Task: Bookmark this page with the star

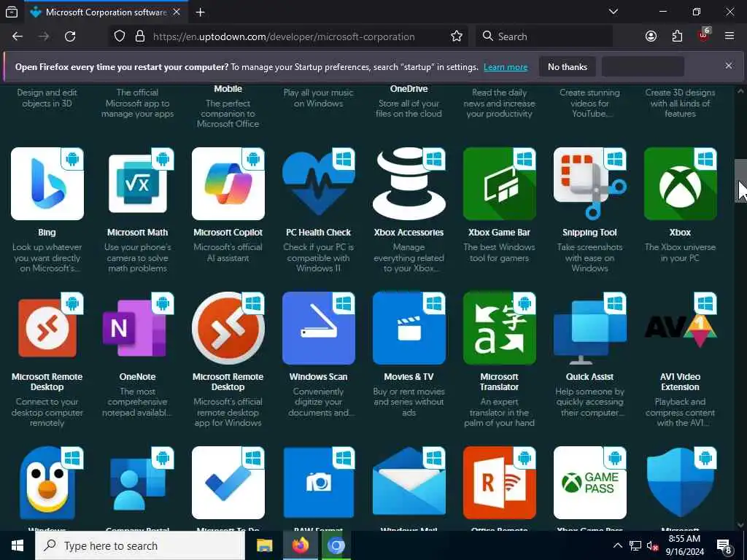Action: (x=457, y=36)
